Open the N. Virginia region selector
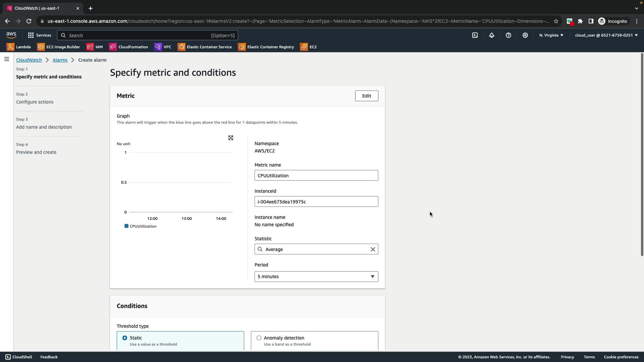 pyautogui.click(x=551, y=35)
